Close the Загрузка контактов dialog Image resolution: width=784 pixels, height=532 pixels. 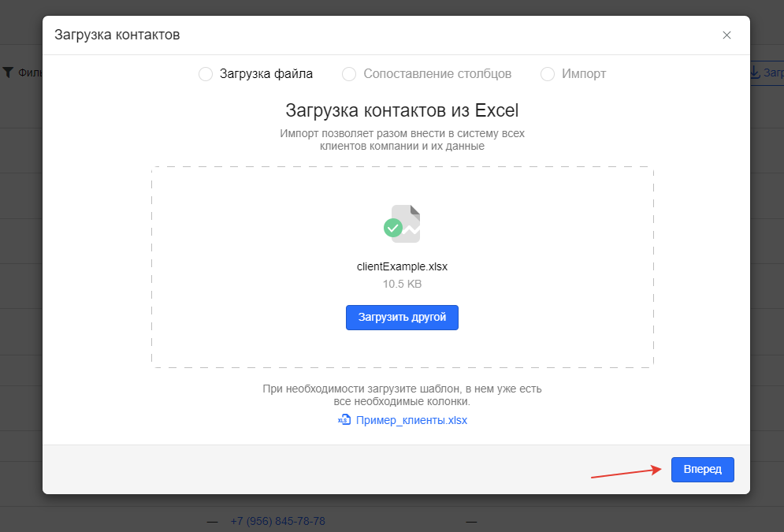click(726, 35)
